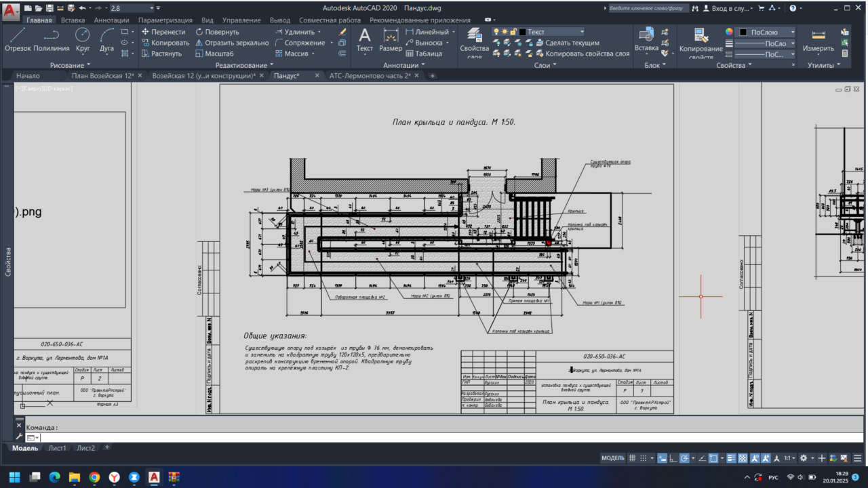The width and height of the screenshot is (868, 488).
Task: Open the Autodesk App Store cart icon
Action: (x=762, y=8)
